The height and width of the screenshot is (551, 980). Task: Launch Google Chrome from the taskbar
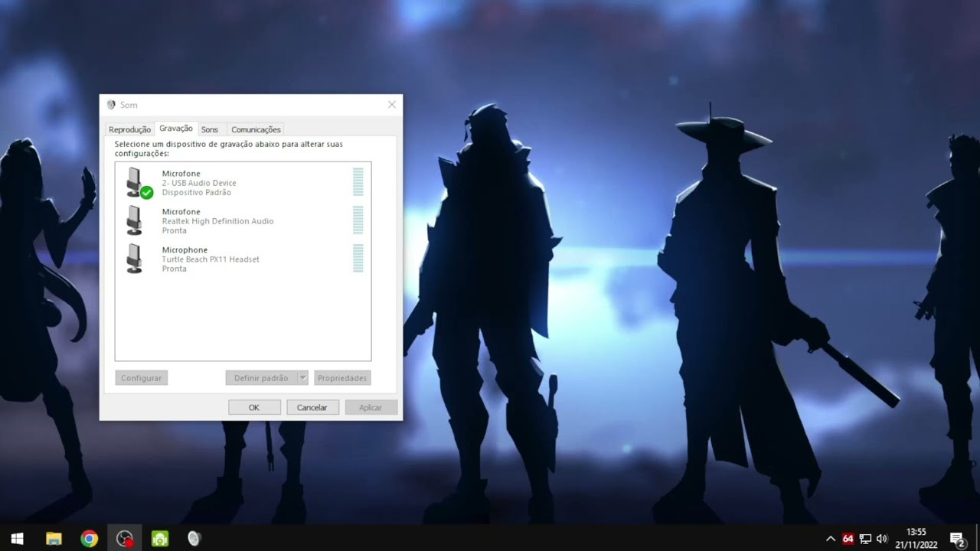pos(90,539)
